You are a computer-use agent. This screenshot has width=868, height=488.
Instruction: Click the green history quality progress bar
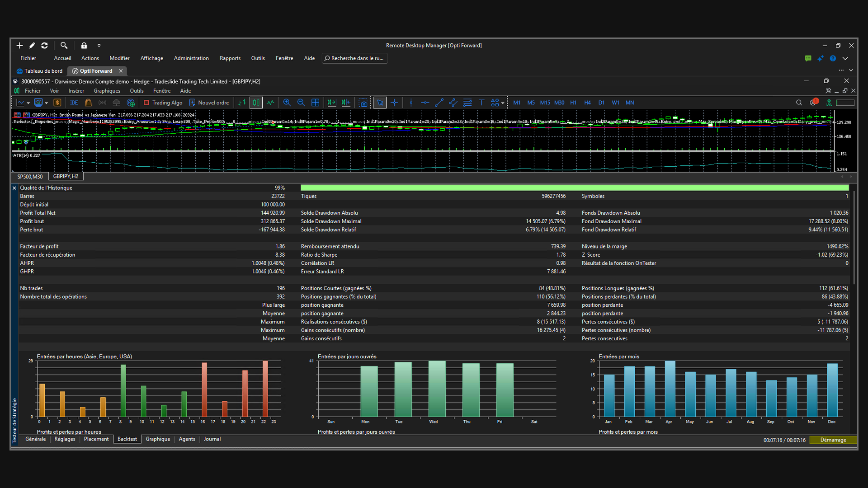575,188
